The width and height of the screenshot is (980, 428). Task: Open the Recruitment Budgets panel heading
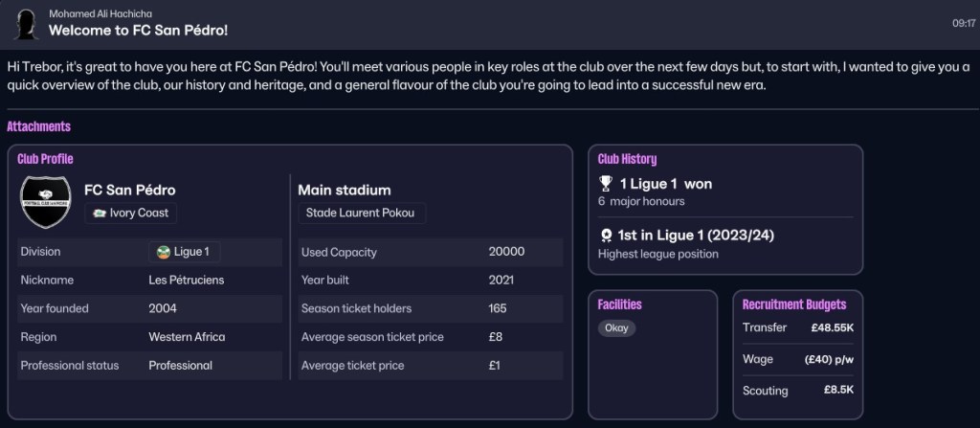(x=793, y=304)
